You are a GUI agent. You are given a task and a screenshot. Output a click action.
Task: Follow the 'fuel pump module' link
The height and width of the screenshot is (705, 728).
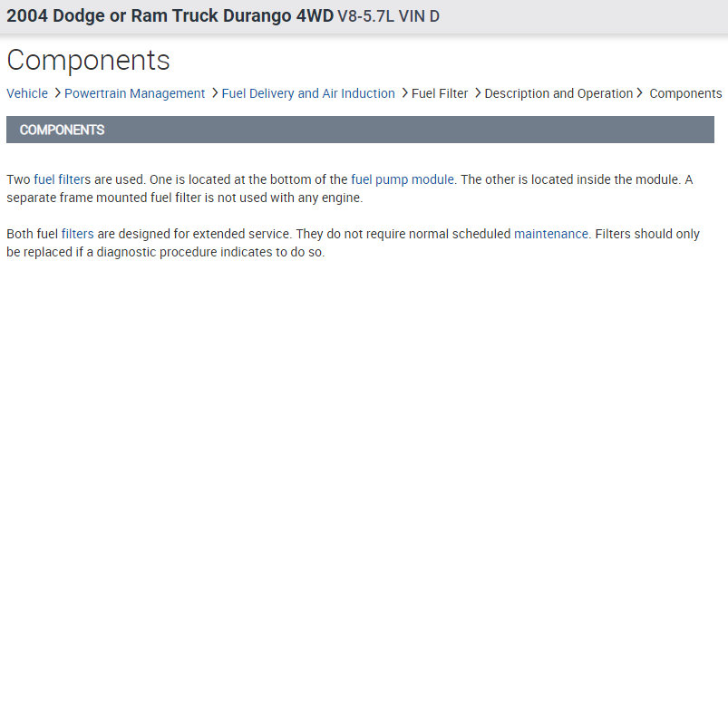(403, 179)
